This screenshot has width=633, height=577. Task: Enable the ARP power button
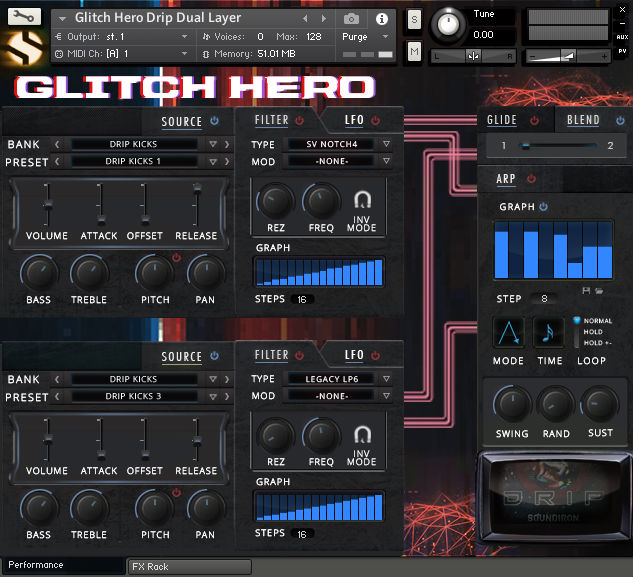[x=531, y=178]
